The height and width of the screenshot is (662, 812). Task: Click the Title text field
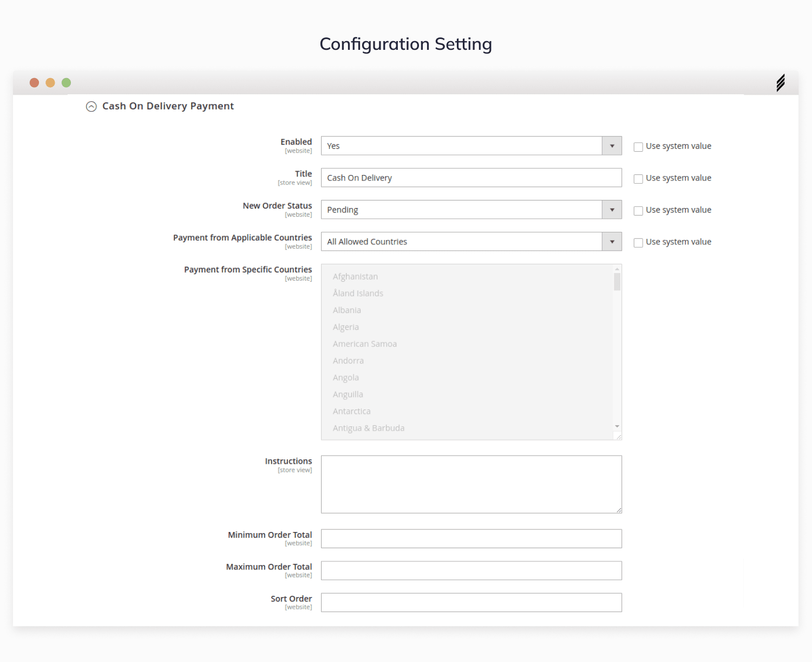click(x=471, y=178)
